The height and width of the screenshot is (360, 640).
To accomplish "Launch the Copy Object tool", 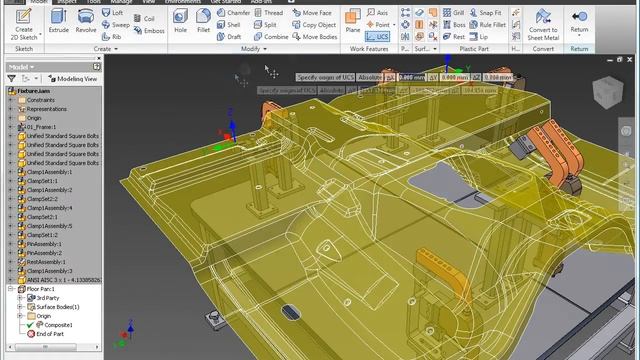I will [x=314, y=25].
